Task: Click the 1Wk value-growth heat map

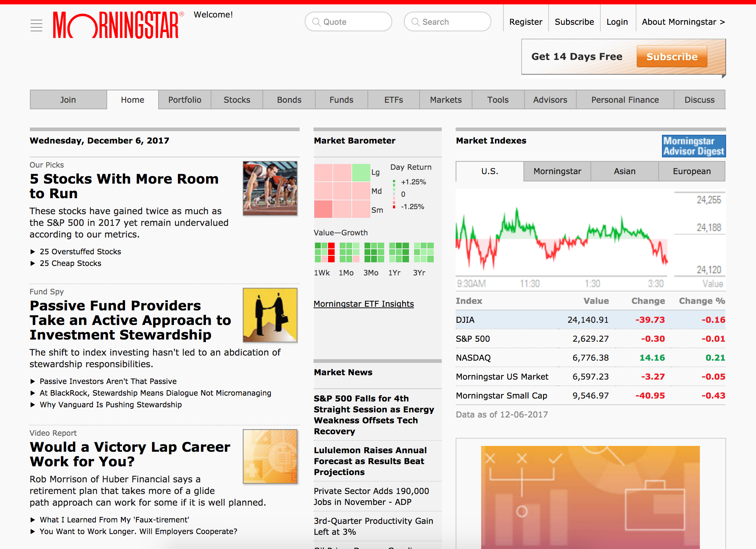Action: 324,252
